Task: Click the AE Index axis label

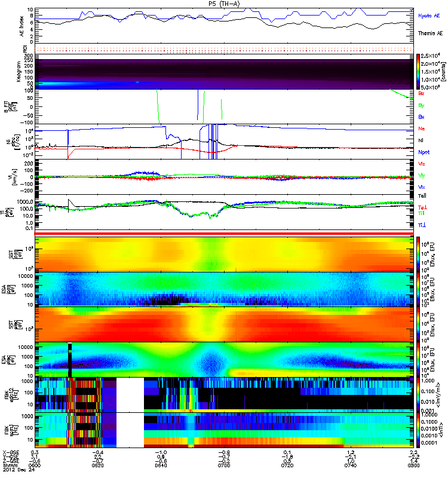Action: (22, 26)
